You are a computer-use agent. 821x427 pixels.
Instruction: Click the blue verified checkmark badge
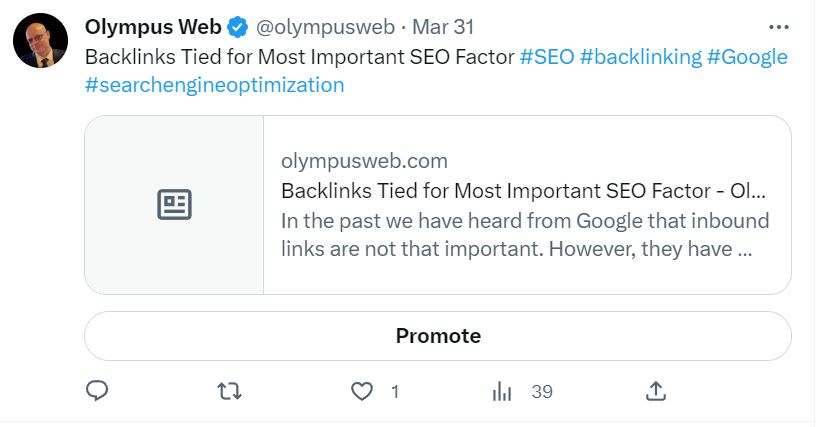239,27
